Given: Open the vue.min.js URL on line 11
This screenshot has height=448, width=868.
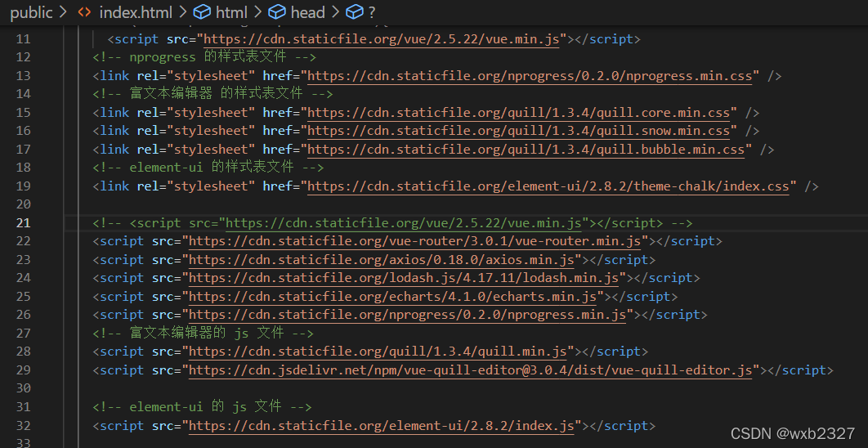Looking at the screenshot, I should (382, 38).
